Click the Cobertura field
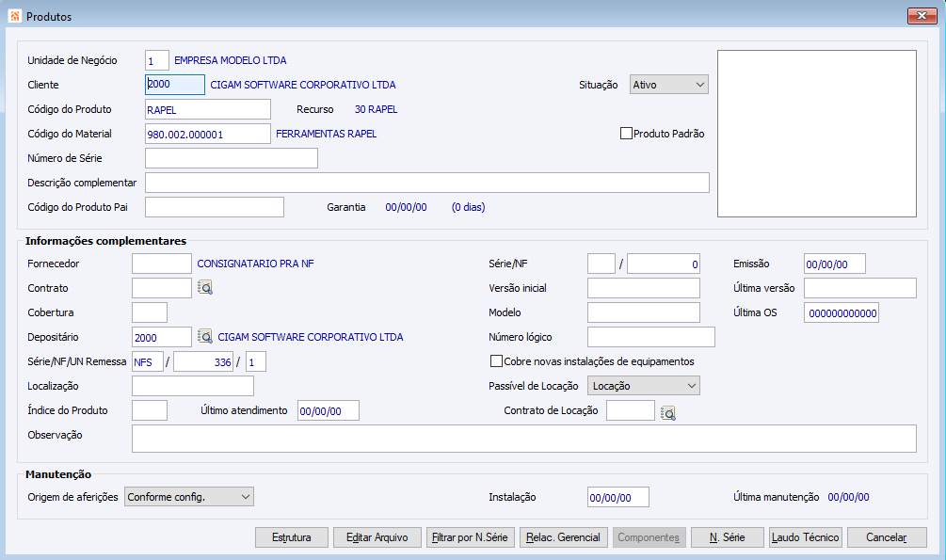This screenshot has height=560, width=946. [150, 312]
